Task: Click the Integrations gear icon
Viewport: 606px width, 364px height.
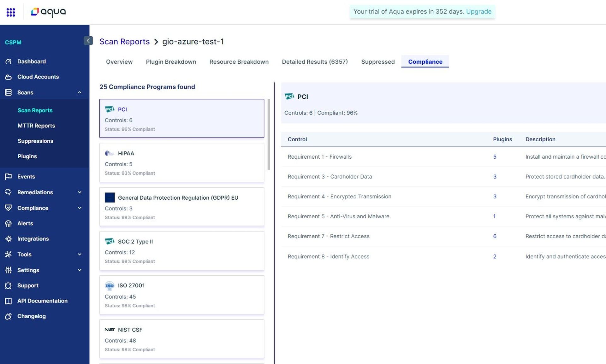Action: coord(9,239)
